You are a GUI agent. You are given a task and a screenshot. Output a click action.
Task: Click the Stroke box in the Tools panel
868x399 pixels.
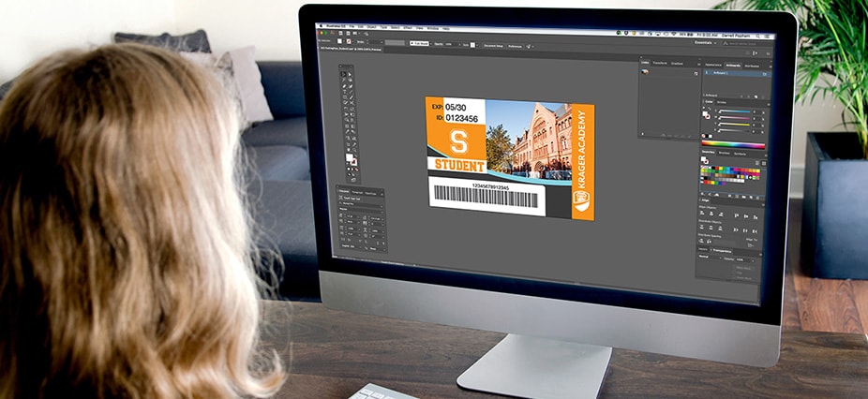(353, 162)
